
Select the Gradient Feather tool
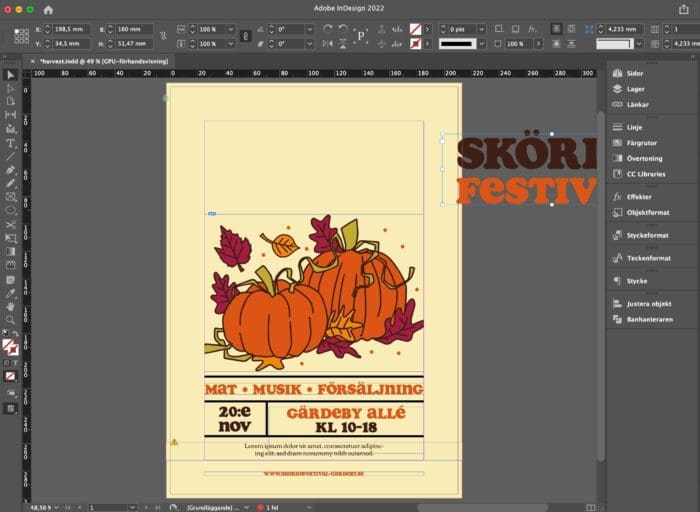(x=10, y=265)
